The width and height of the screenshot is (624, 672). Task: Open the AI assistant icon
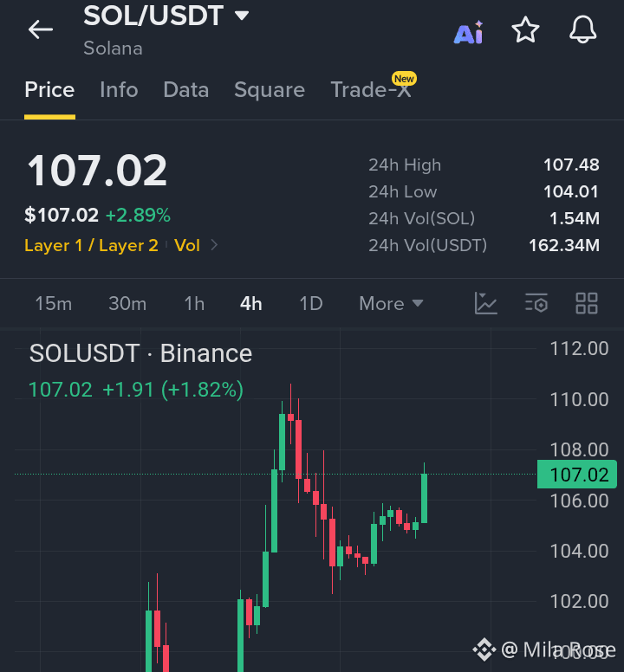pyautogui.click(x=469, y=32)
